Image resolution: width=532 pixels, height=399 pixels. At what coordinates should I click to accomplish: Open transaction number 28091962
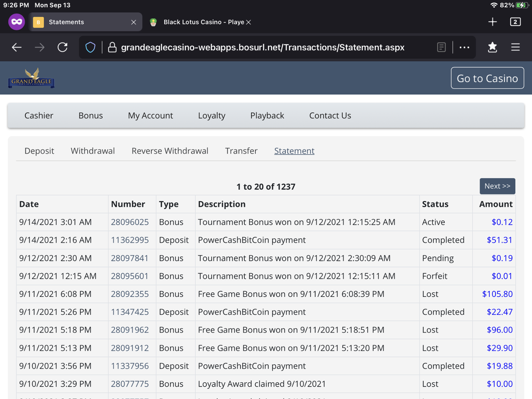click(130, 330)
